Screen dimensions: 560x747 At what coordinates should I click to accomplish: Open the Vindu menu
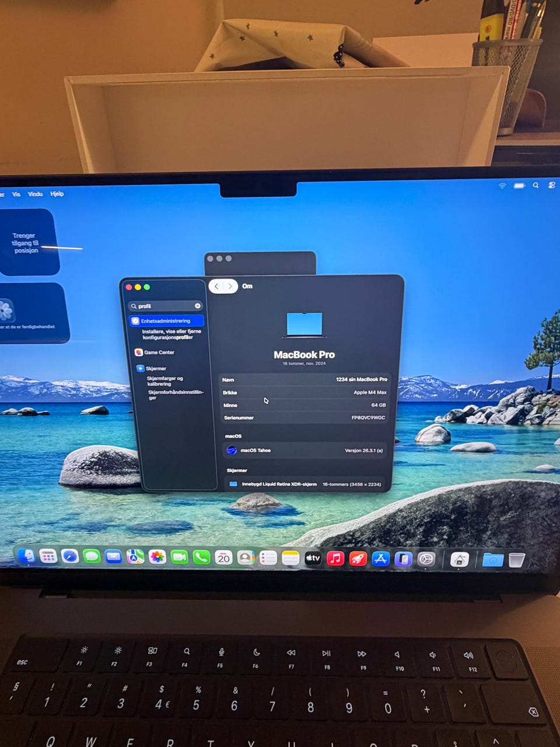click(x=35, y=194)
